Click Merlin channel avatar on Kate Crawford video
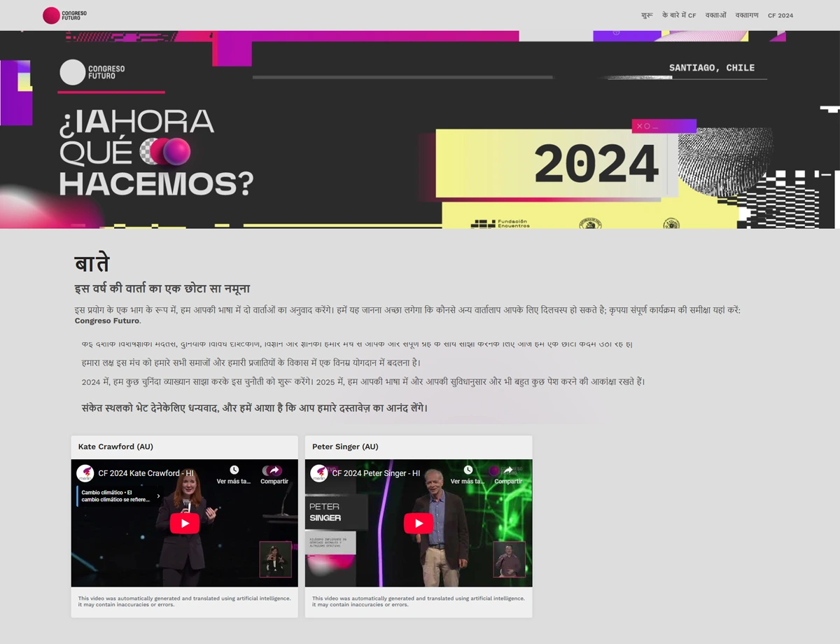The width and height of the screenshot is (840, 644). point(85,473)
